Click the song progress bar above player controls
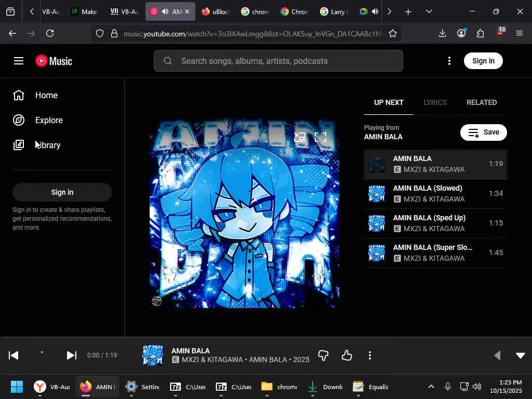This screenshot has height=399, width=532. click(266, 337)
